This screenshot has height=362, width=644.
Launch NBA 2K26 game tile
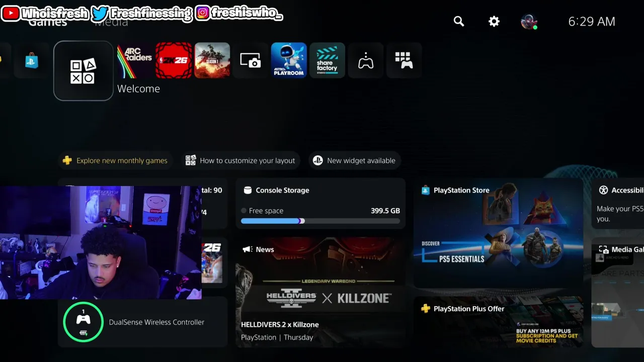[174, 60]
